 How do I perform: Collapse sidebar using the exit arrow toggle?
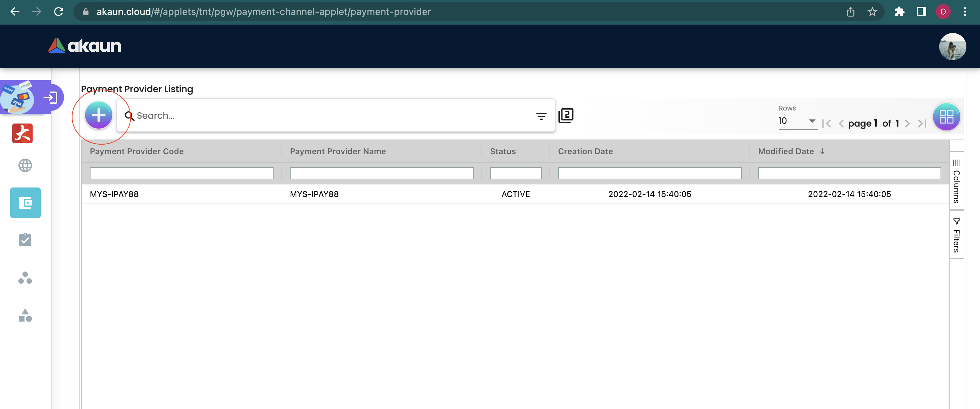point(51,98)
